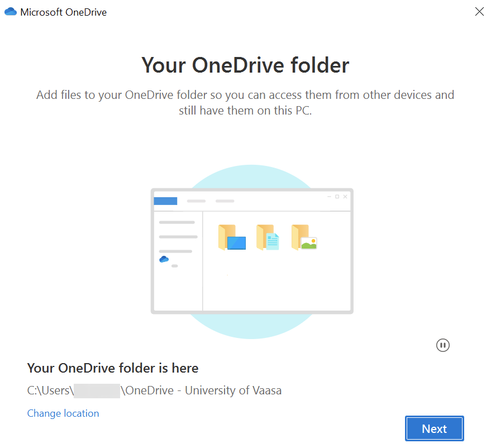Click the square maximize icon in illustrated window

(x=337, y=197)
